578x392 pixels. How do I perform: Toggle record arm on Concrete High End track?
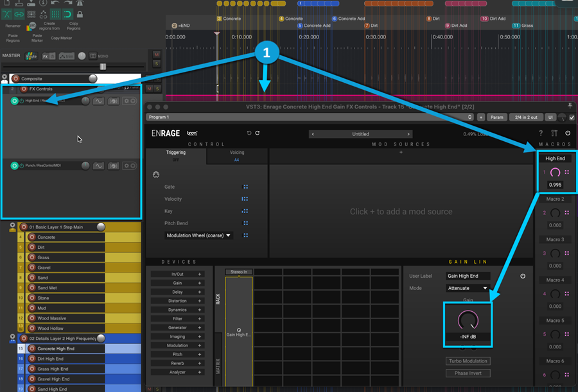point(31,348)
